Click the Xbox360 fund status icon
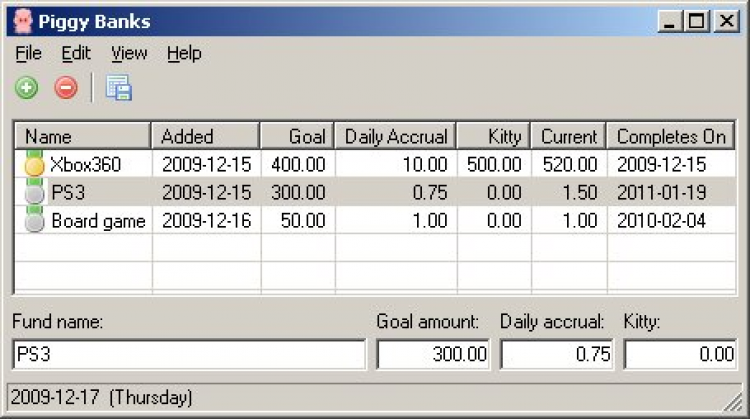The height and width of the screenshot is (419, 750). pyautogui.click(x=35, y=165)
